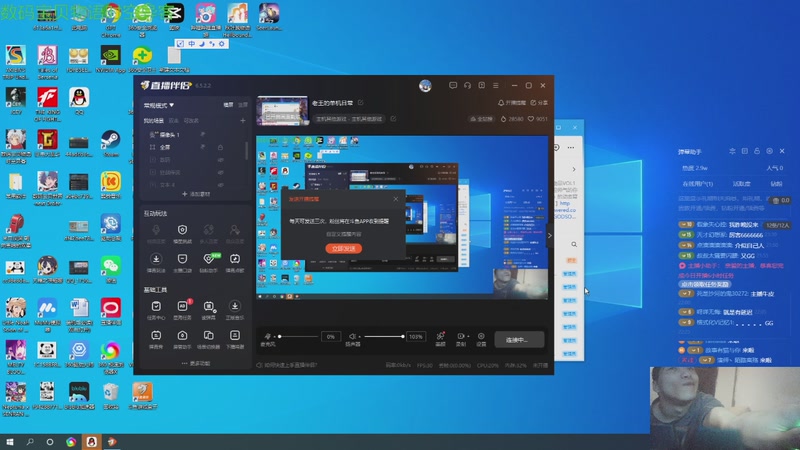800x450 pixels.
Task: Toggle the lock icon in the danmu helper header
Action: click(757, 151)
